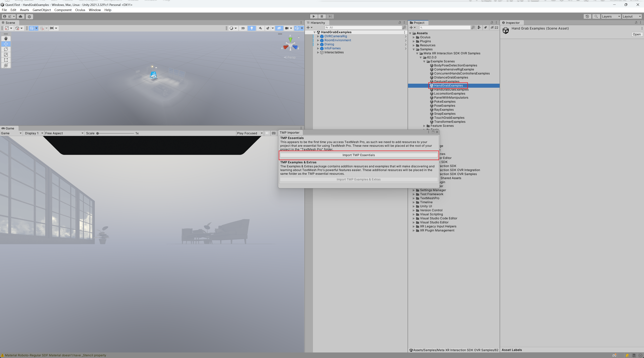
Task: Adjust the Game view Scale slider
Action: click(x=116, y=133)
